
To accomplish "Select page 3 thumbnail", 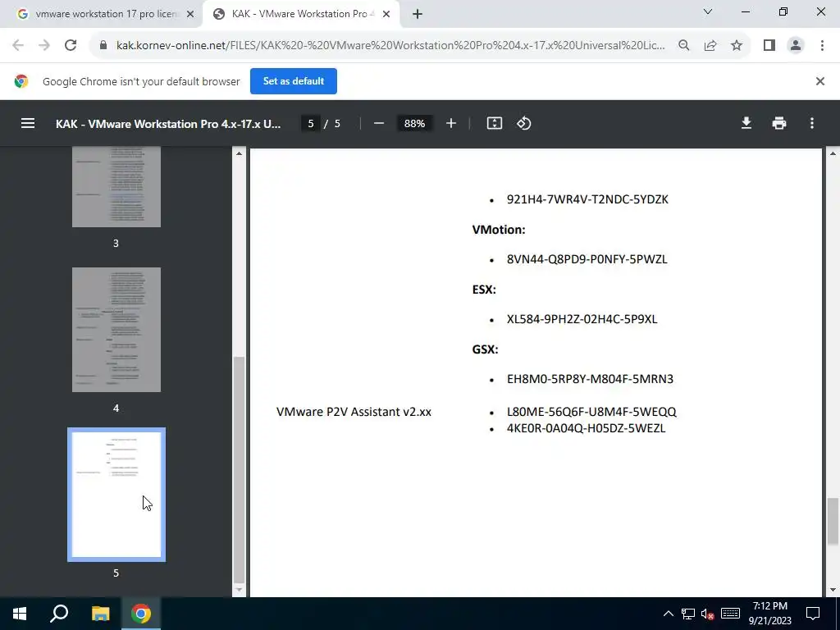I will tap(116, 186).
